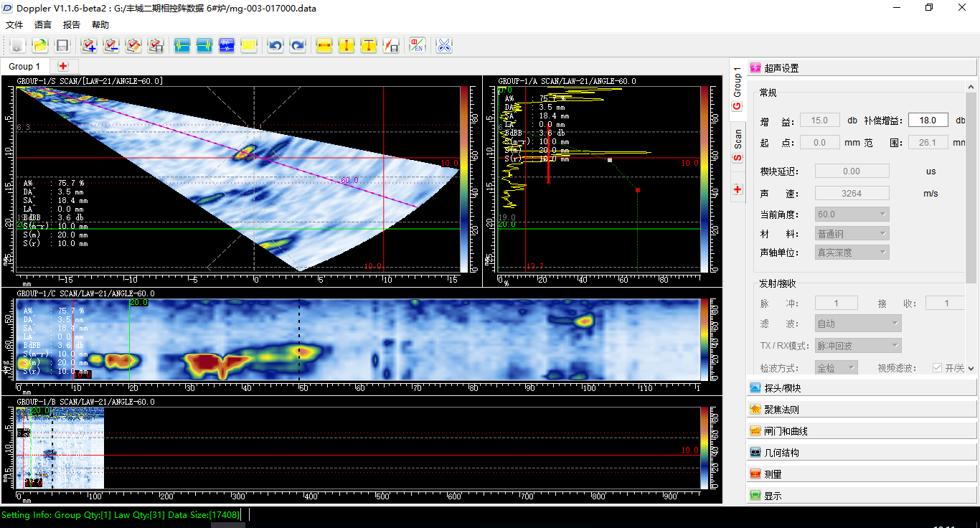Viewport: 980px width, 528px height.
Task: Select the horizontal measurement cursor tool
Action: (x=324, y=46)
